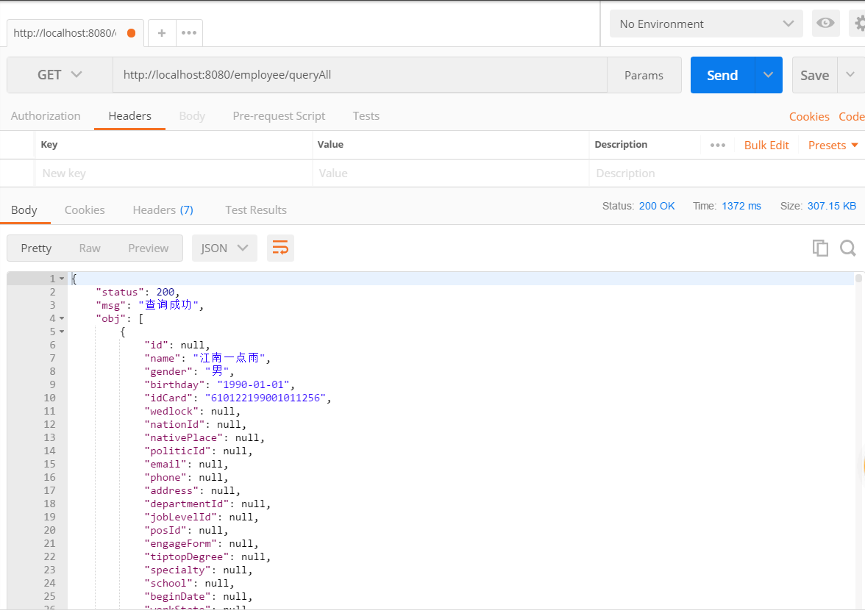Image resolution: width=865 pixels, height=616 pixels.
Task: Click the "beginDate": null line
Action: [199, 596]
